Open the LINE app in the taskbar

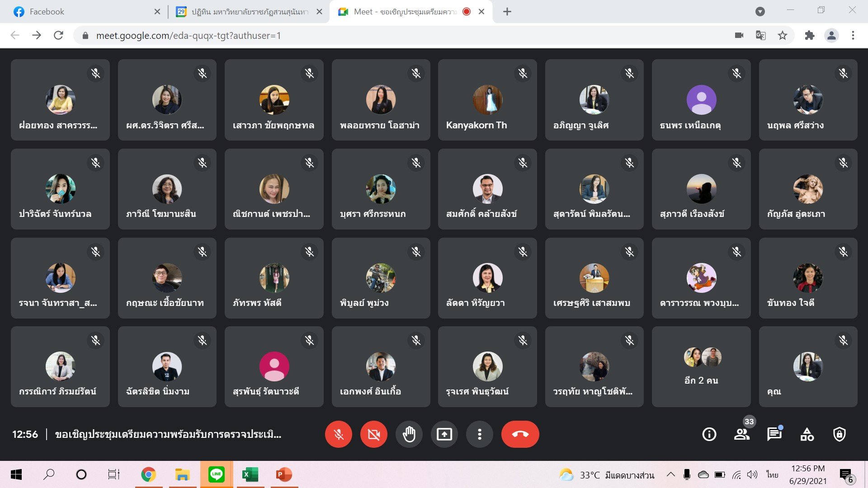pyautogui.click(x=217, y=474)
